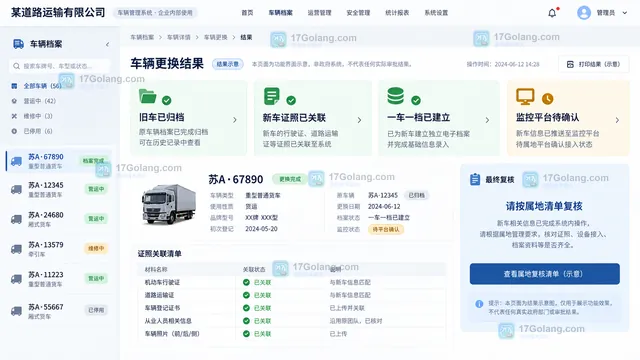Click truck icon beside 苏A·11223
The image size is (640, 360).
tap(16, 279)
